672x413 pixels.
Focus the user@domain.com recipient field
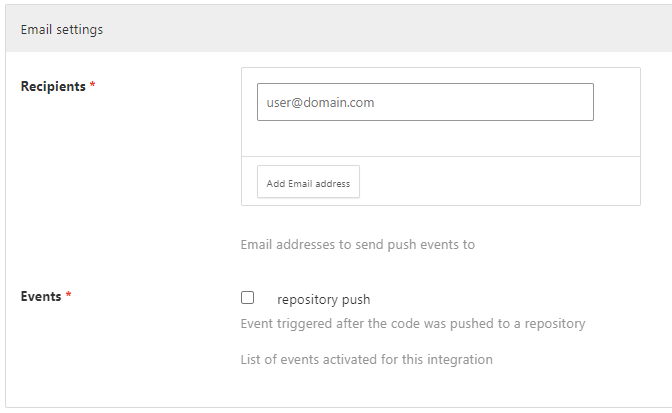425,102
